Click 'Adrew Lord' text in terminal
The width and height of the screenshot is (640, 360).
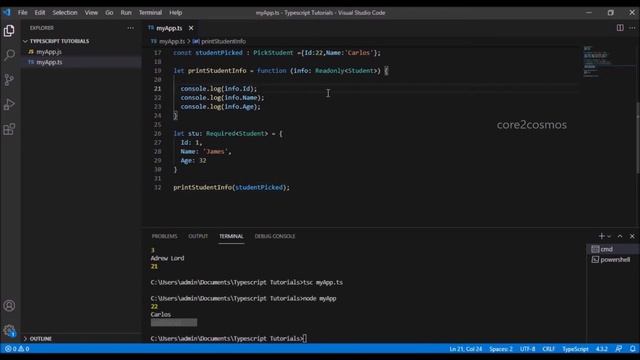tap(167, 258)
